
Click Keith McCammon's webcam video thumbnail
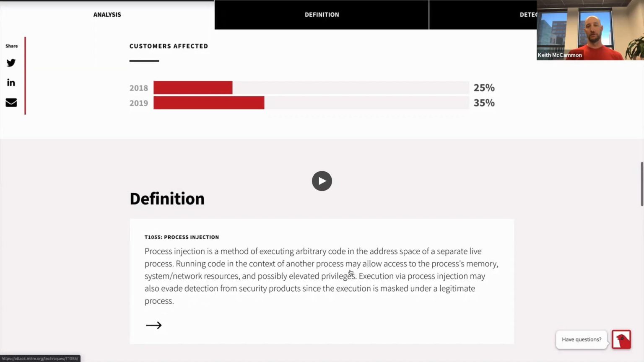point(590,30)
